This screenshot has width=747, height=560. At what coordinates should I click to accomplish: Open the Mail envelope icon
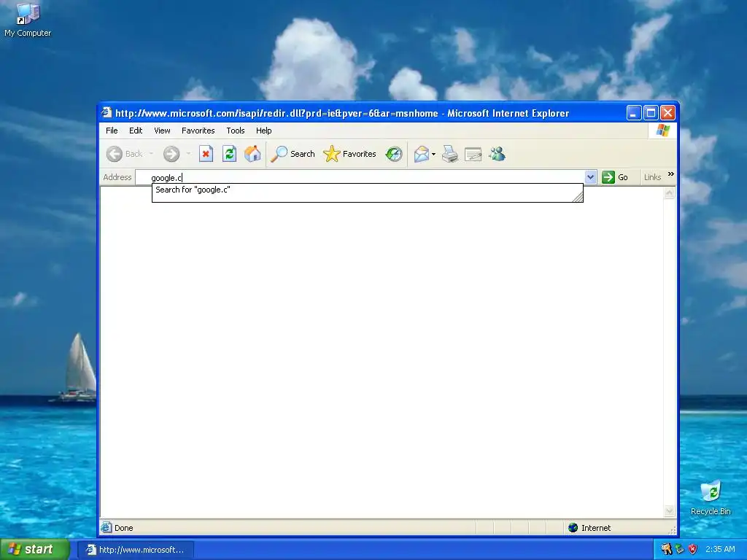point(421,154)
